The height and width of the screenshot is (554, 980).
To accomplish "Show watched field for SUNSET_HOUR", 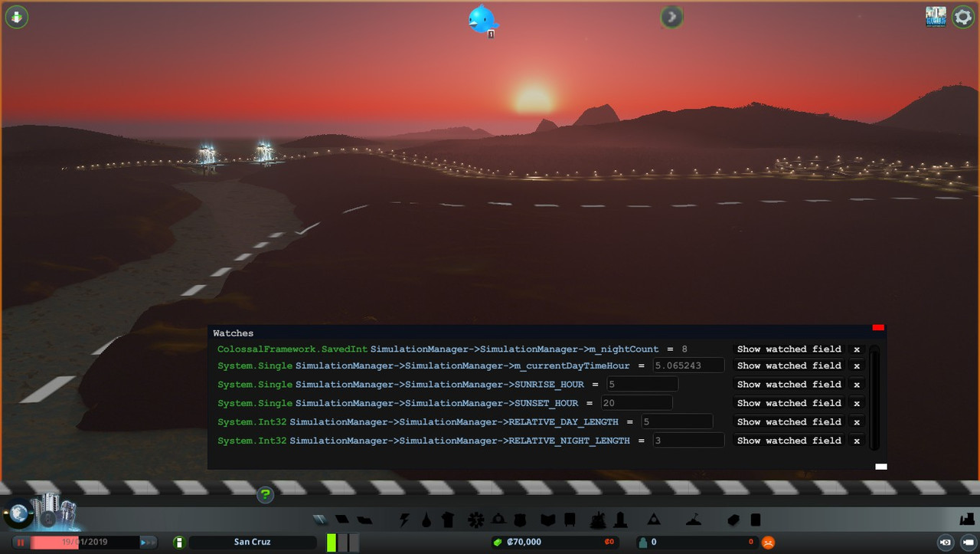I will (x=789, y=403).
